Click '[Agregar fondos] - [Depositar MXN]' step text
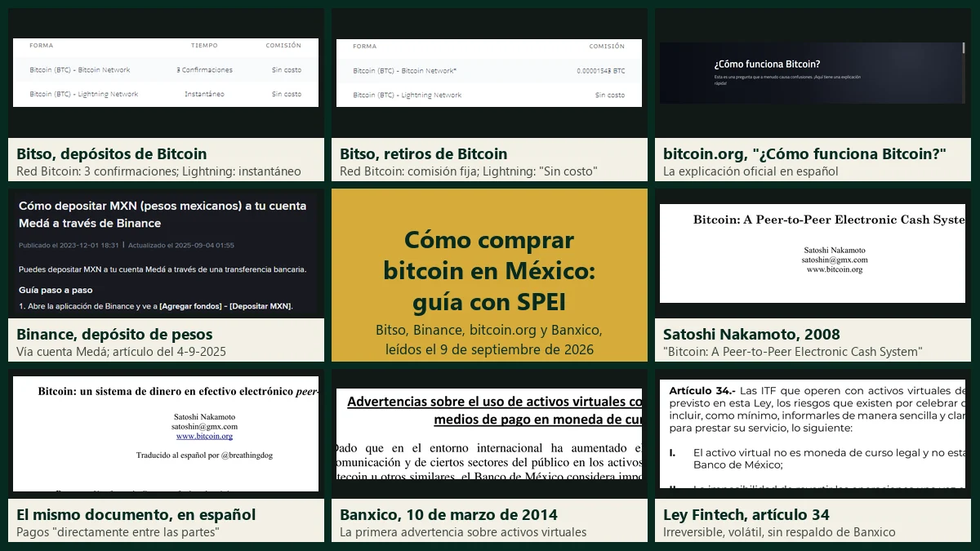This screenshot has width=980, height=551. (225, 306)
